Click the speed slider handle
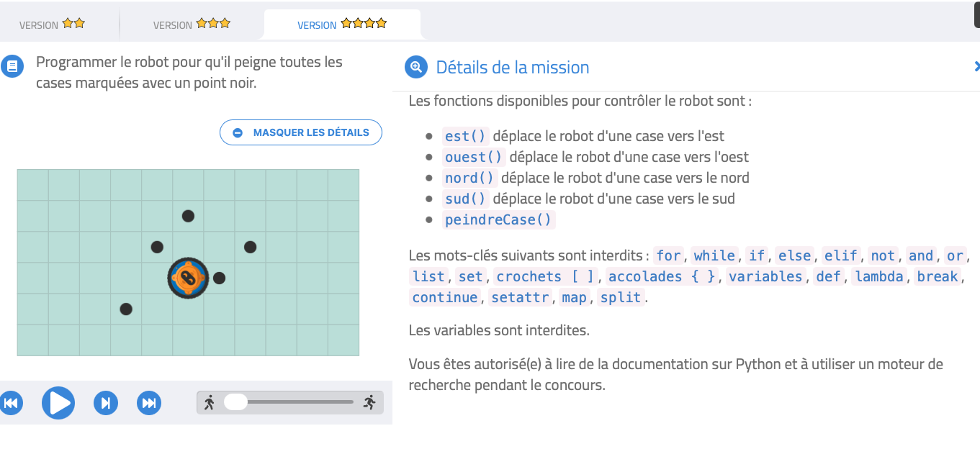Image resolution: width=980 pixels, height=449 pixels. point(235,402)
